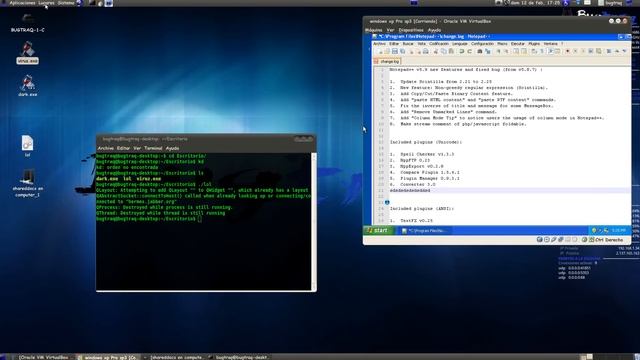Select dark.exe icon on desktop
Screen dimensions: 640x360
[27, 86]
